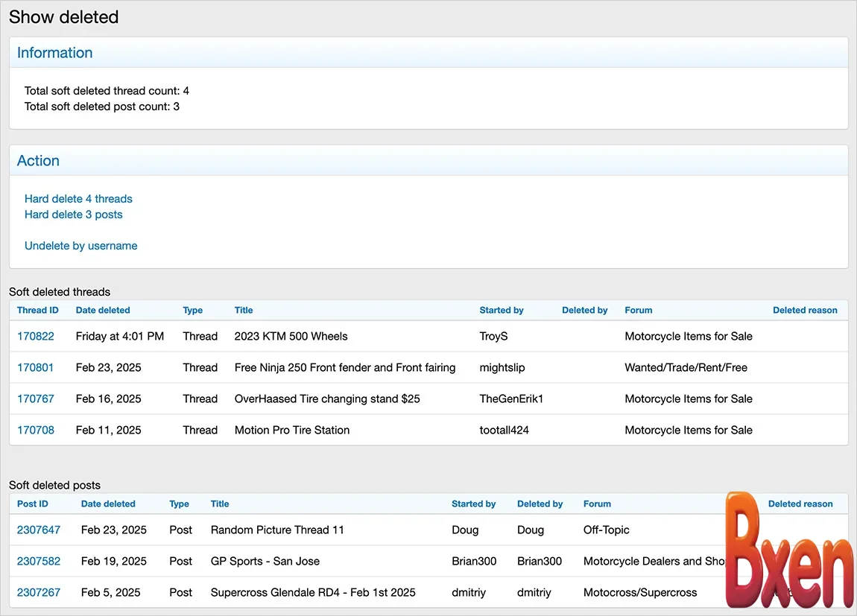857x616 pixels.
Task: Open post ID 2307647
Action: 39,530
